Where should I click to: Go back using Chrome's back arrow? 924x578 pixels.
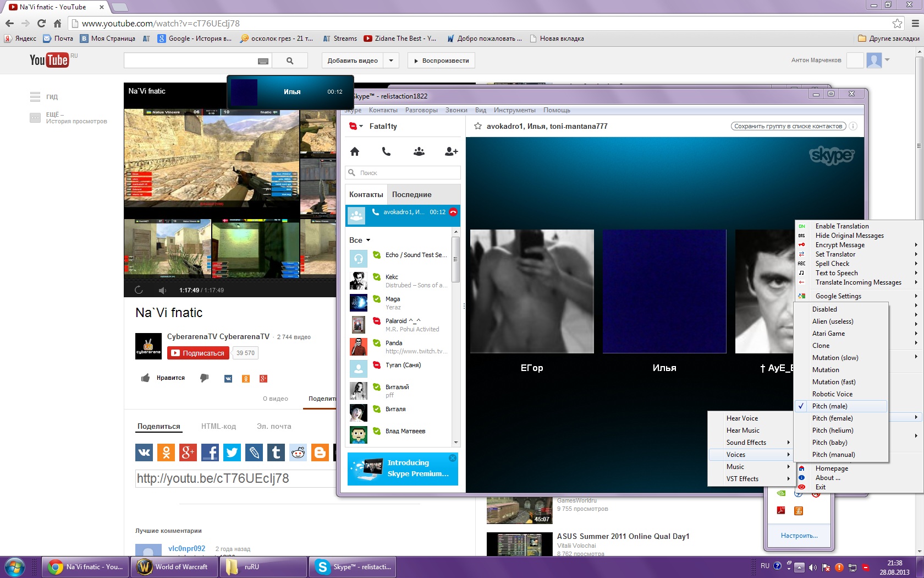click(9, 23)
